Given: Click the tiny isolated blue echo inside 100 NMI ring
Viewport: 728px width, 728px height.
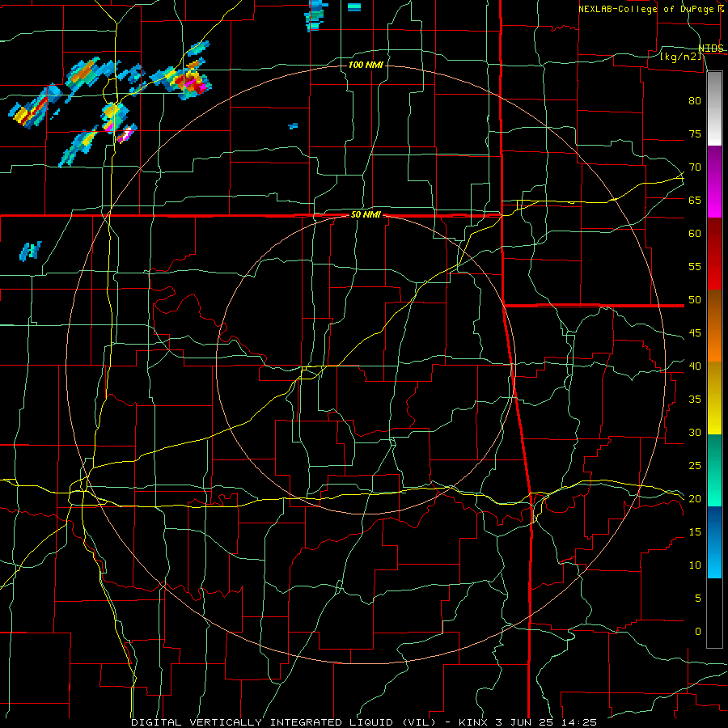Looking at the screenshot, I should pos(293,126).
